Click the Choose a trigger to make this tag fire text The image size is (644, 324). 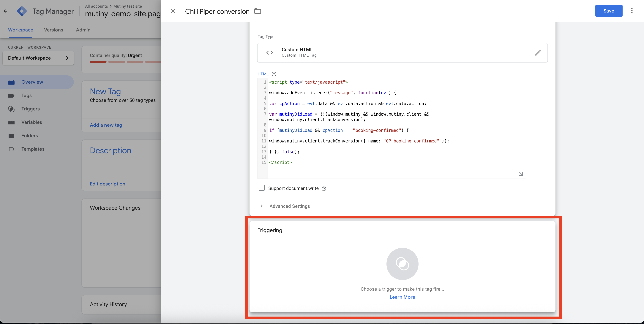click(x=402, y=289)
